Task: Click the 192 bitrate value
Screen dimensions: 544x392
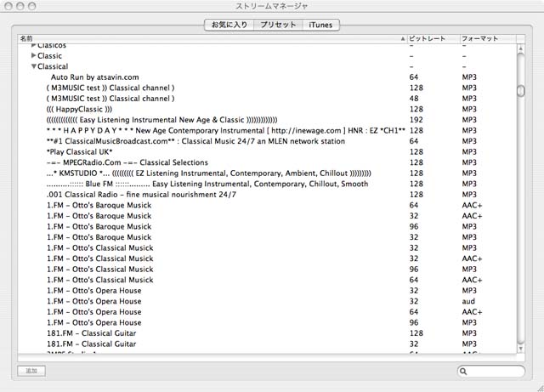Action: [x=416, y=120]
